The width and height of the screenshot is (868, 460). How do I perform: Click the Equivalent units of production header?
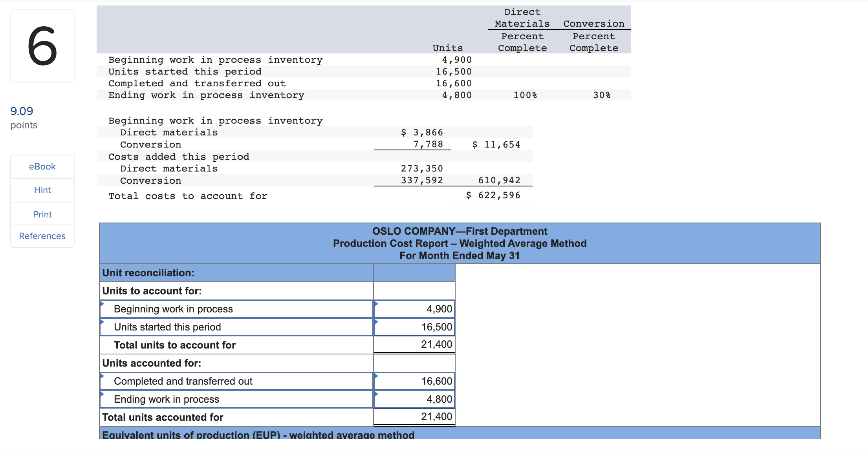point(258,434)
